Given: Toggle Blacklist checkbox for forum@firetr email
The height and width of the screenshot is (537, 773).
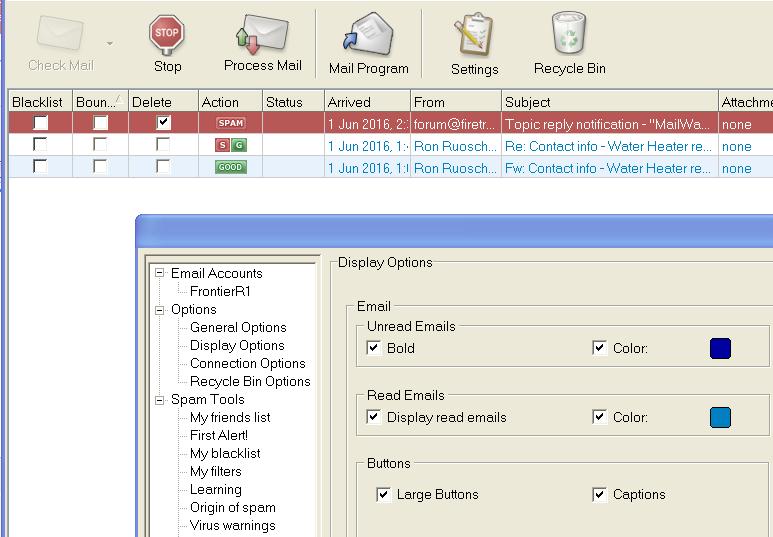Looking at the screenshot, I should coord(40,123).
